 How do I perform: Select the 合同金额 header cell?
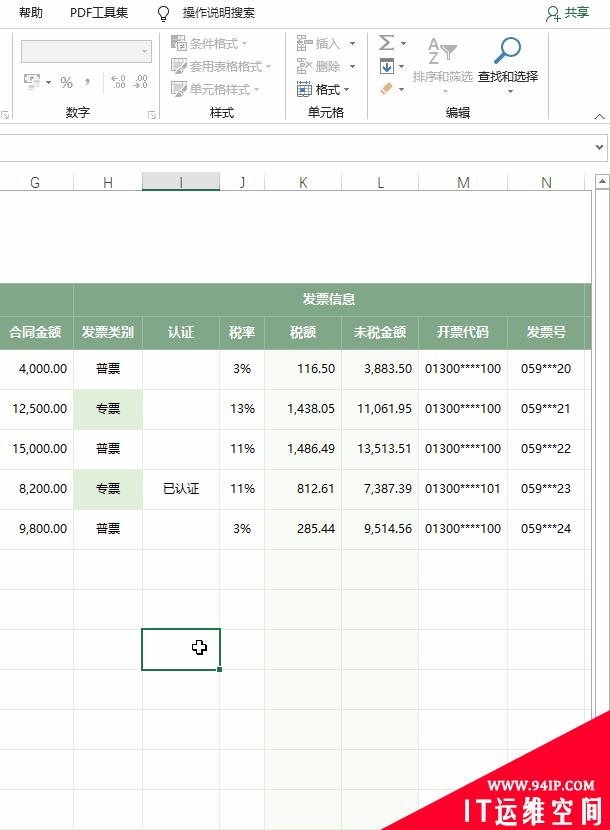click(36, 332)
